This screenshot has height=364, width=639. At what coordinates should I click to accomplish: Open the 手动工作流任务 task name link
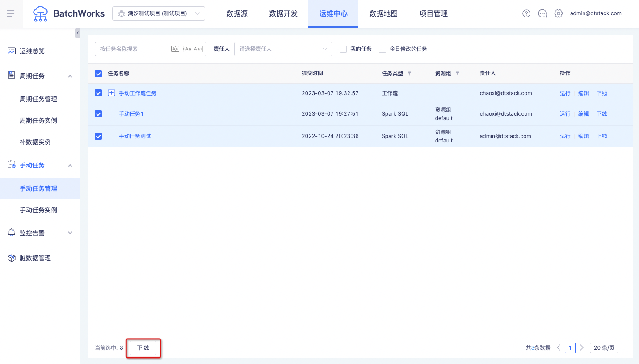(x=138, y=93)
